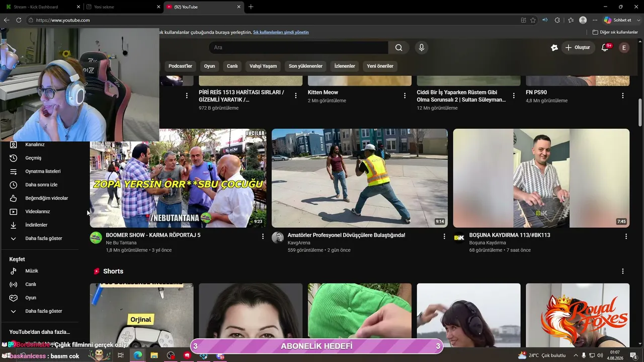Select the Vahşi Yaşam filter chip
Image resolution: width=644 pixels, height=362 pixels.
click(x=263, y=66)
